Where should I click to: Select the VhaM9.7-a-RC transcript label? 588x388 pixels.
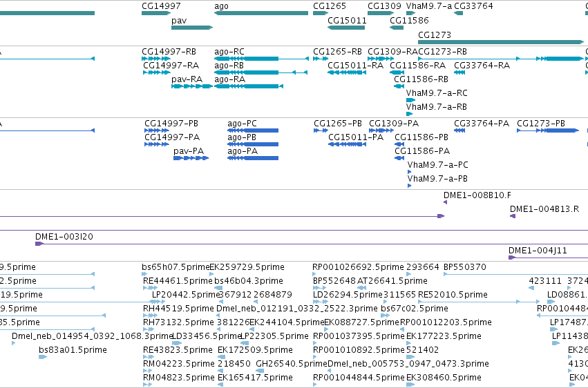(437, 93)
